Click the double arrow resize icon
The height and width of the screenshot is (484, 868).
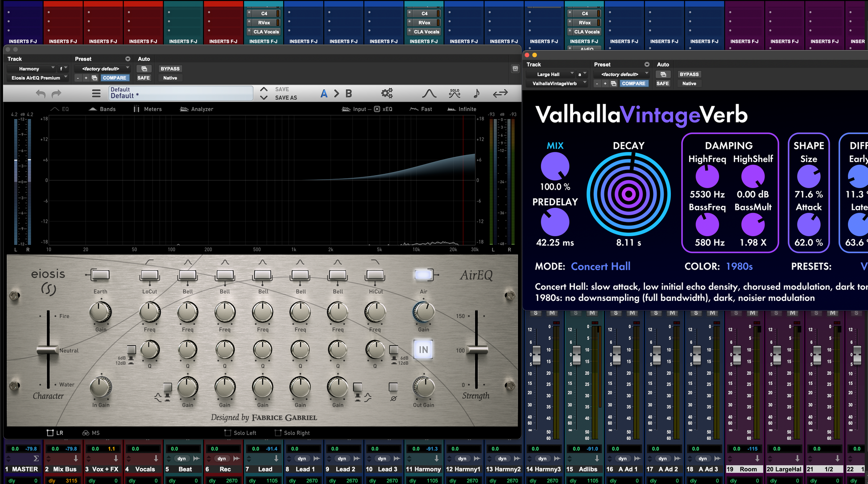[500, 93]
